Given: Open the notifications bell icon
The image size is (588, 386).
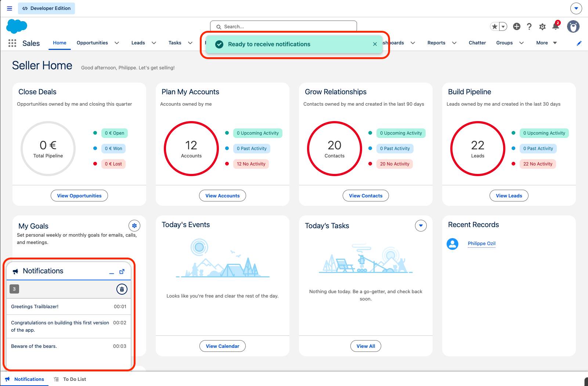Looking at the screenshot, I should point(556,26).
